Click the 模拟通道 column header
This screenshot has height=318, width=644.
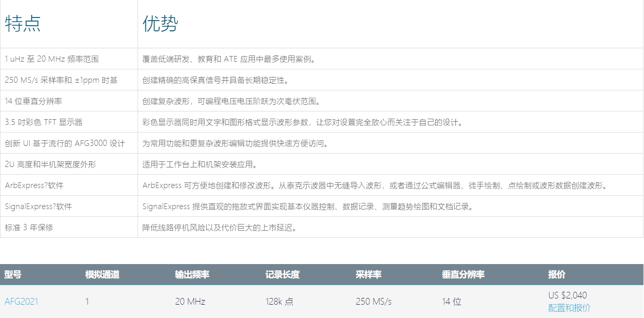tap(102, 274)
